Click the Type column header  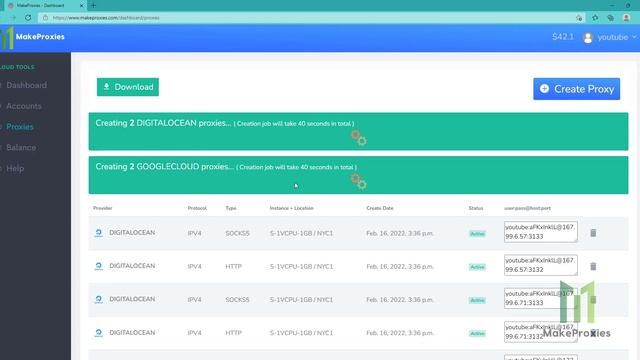231,208
